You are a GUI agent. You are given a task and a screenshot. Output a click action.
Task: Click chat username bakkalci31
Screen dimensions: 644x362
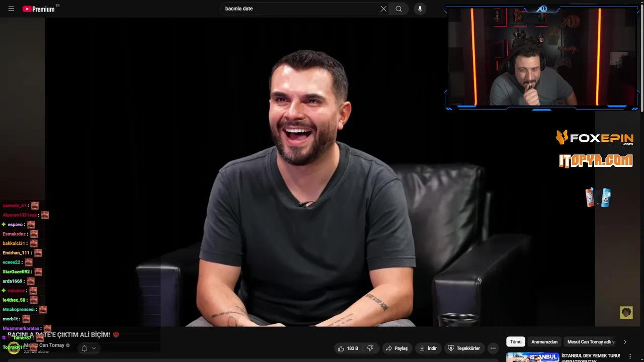[14, 243]
